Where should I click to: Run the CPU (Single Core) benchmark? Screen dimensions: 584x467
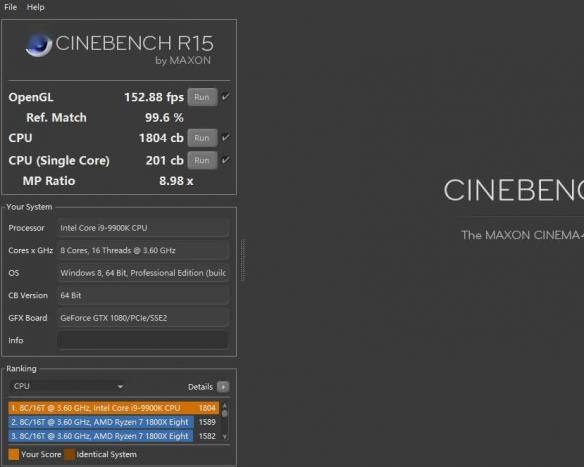tap(202, 161)
